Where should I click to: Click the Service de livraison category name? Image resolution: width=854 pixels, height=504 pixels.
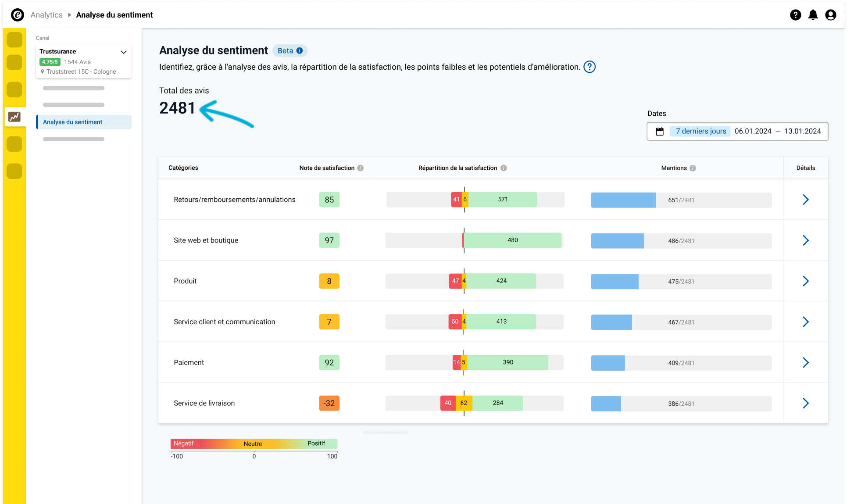point(204,403)
